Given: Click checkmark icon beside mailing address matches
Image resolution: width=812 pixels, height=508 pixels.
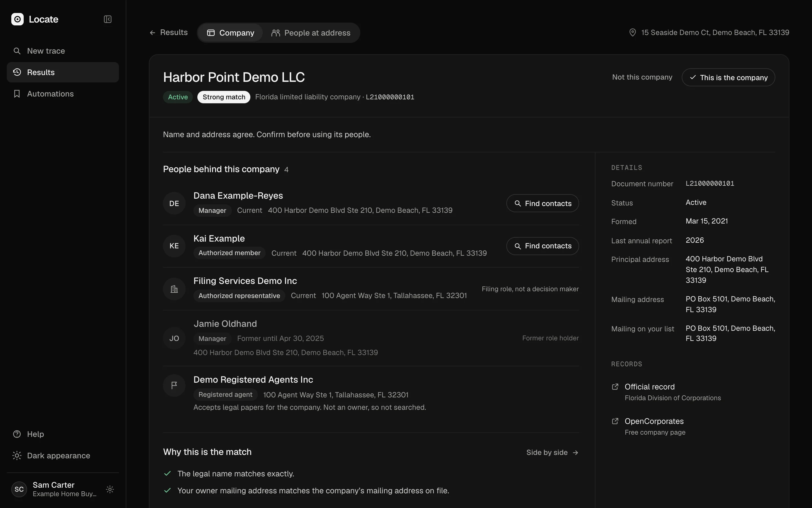Looking at the screenshot, I should pyautogui.click(x=167, y=491).
